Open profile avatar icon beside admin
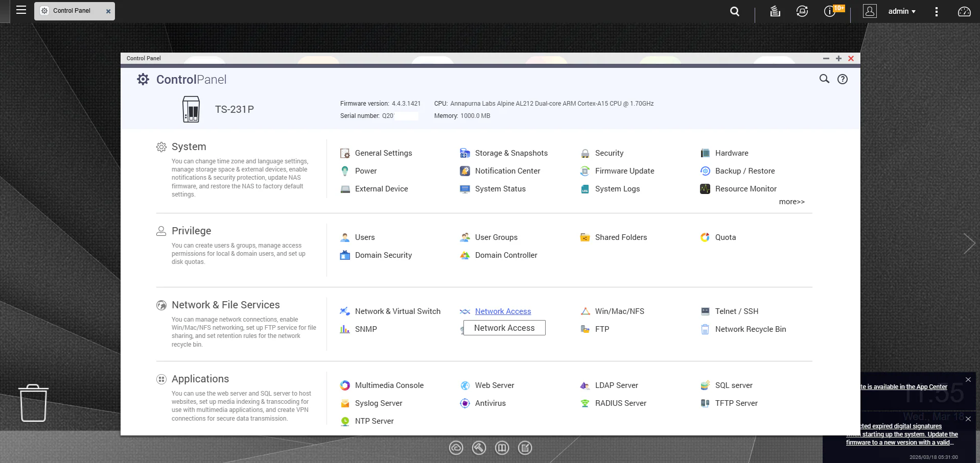Image resolution: width=980 pixels, height=463 pixels. pyautogui.click(x=870, y=11)
